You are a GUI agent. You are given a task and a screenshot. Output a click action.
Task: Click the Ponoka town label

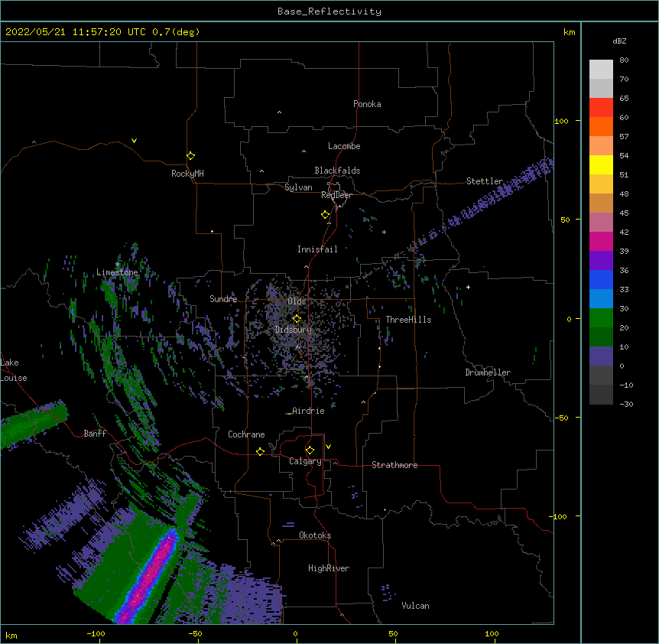point(367,104)
